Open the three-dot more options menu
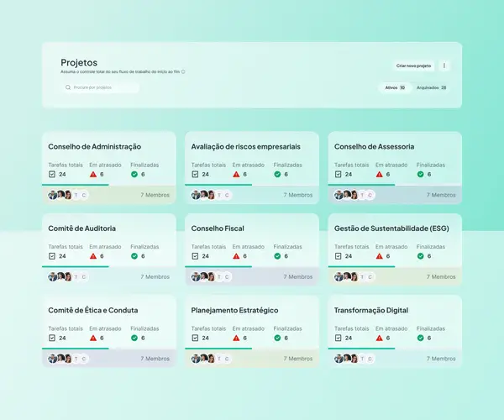The image size is (504, 420). 444,66
